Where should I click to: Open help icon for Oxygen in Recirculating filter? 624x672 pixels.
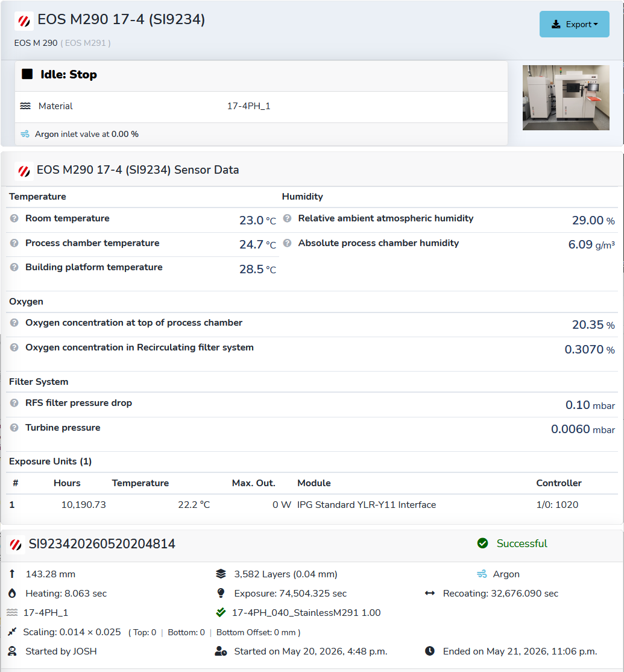[x=14, y=347]
